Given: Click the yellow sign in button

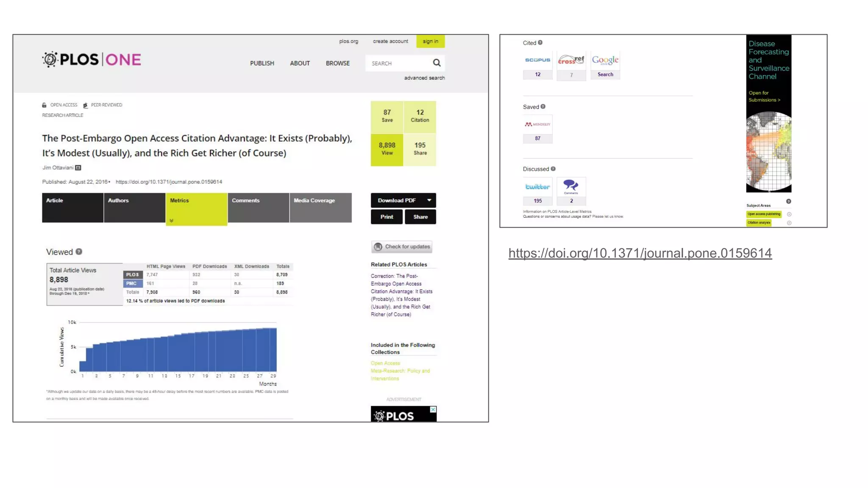Looking at the screenshot, I should point(430,41).
